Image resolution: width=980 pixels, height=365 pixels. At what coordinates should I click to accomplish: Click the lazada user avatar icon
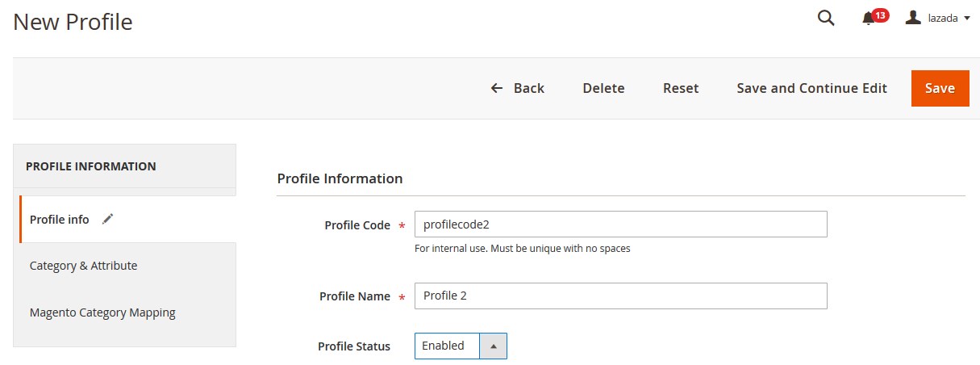tap(913, 17)
